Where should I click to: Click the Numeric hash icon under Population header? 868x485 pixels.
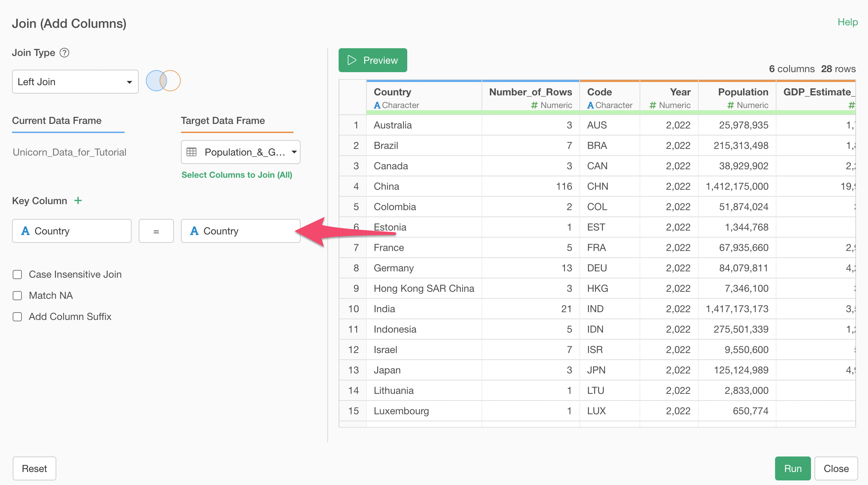point(730,105)
